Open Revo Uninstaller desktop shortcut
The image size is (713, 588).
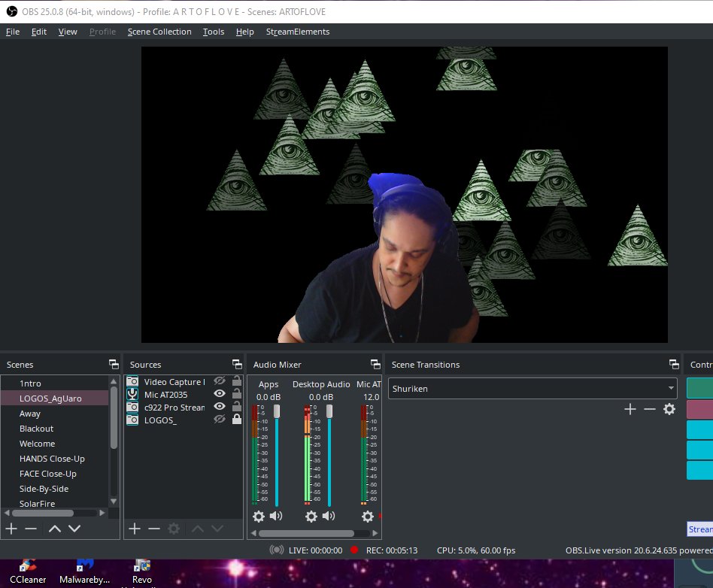pos(142,573)
